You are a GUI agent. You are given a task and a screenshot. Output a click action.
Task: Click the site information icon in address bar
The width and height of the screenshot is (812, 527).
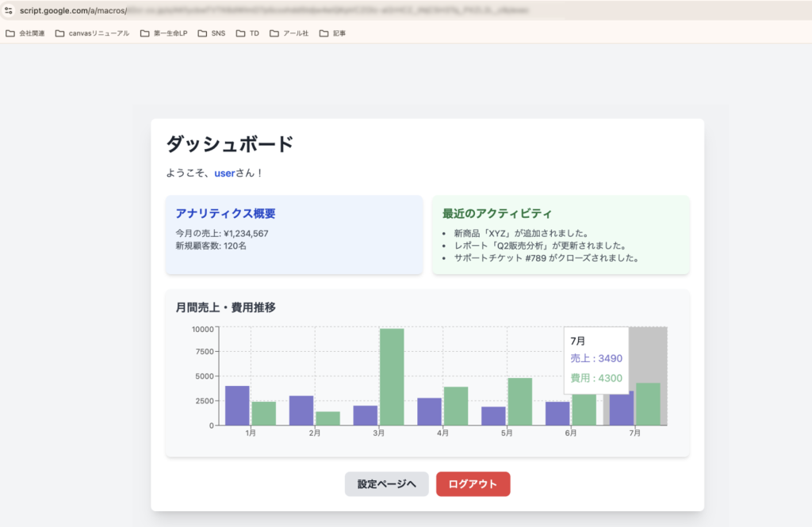[x=9, y=12]
